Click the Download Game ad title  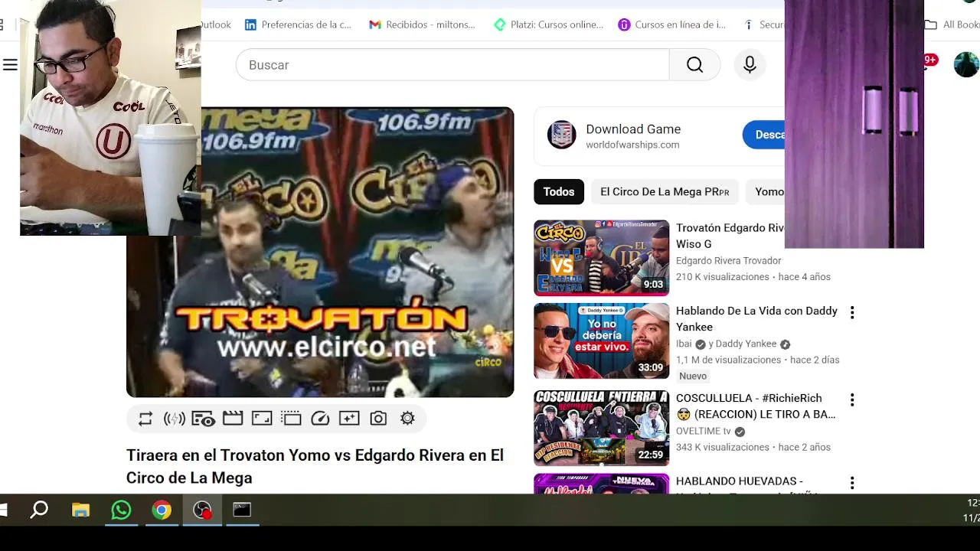[x=633, y=129]
